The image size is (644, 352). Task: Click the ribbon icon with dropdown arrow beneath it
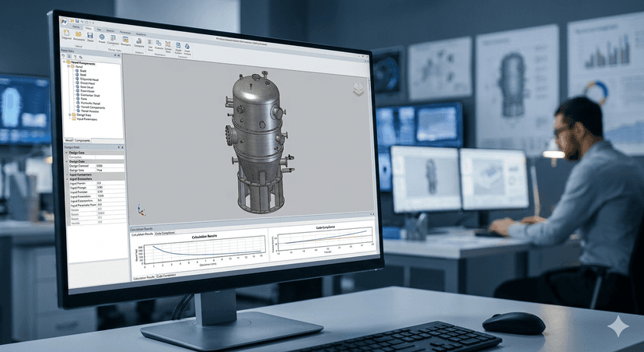point(113,38)
